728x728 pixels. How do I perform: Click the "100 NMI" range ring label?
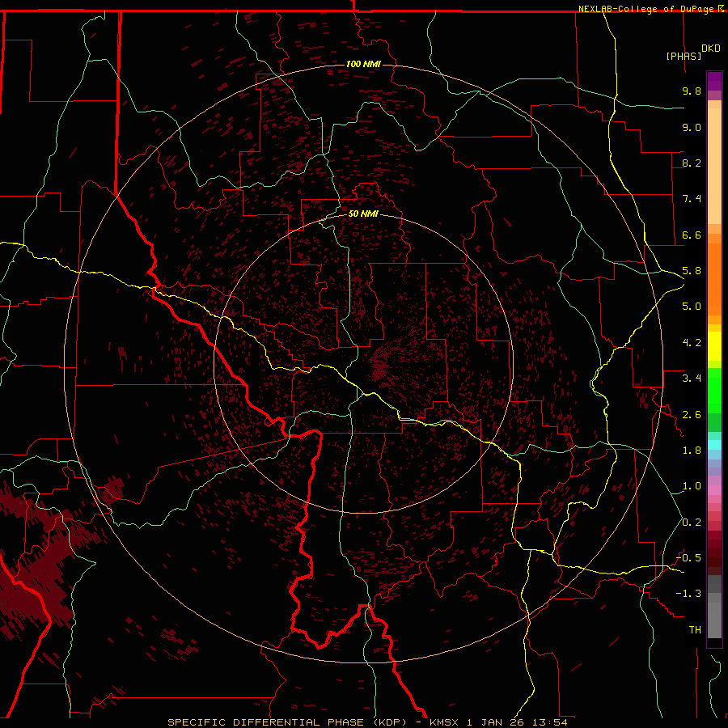pos(363,64)
